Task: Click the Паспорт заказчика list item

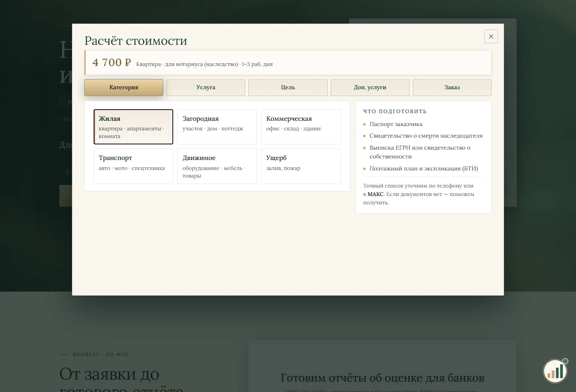Action: (396, 124)
